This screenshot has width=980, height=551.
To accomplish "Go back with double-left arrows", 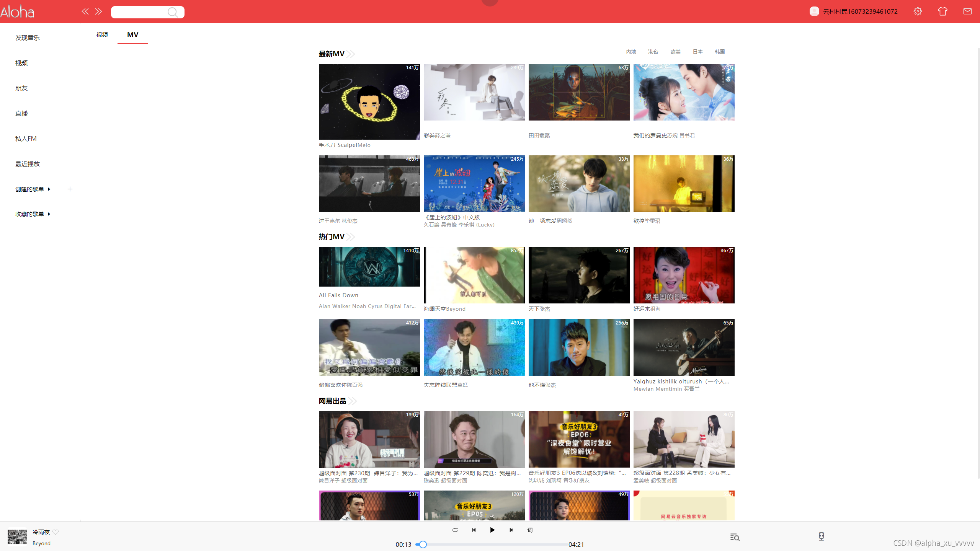I will 85,11.
